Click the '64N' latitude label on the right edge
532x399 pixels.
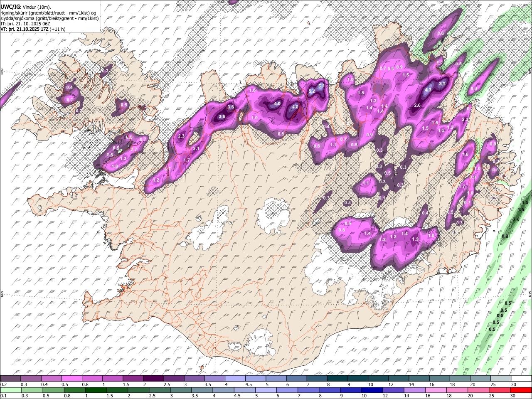tap(530, 293)
